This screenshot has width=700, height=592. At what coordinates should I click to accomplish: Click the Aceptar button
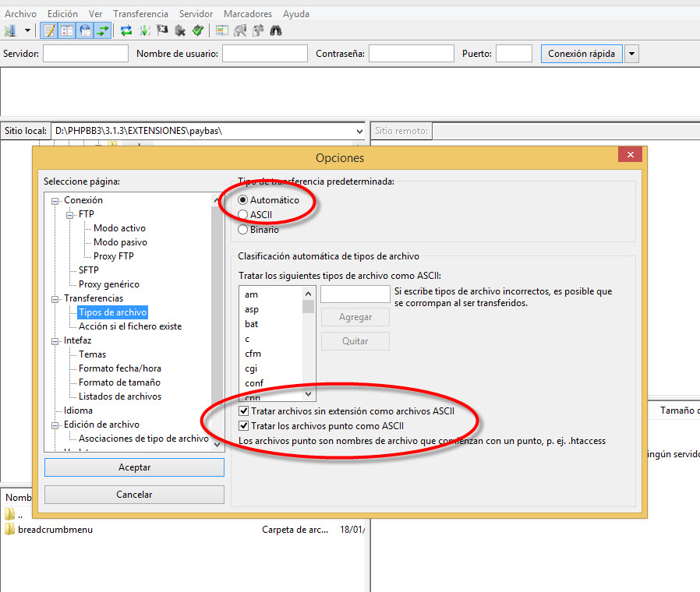coord(134,467)
